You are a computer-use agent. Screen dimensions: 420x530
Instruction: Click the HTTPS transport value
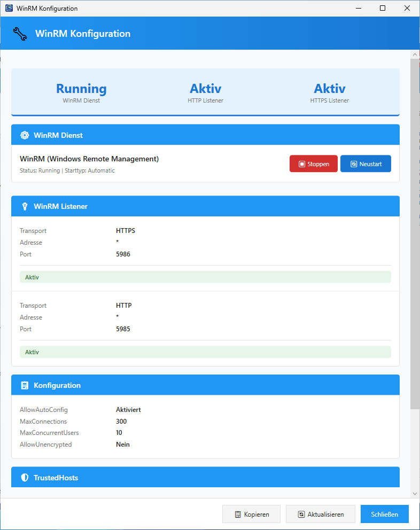[126, 230]
